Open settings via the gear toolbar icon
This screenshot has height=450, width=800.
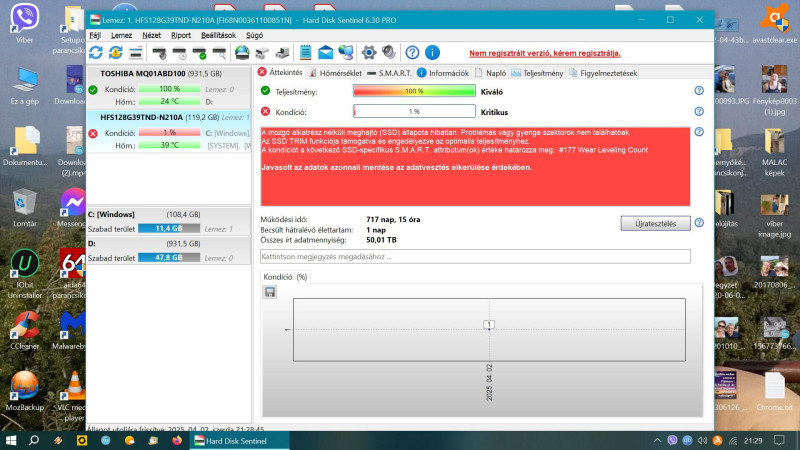coord(369,53)
